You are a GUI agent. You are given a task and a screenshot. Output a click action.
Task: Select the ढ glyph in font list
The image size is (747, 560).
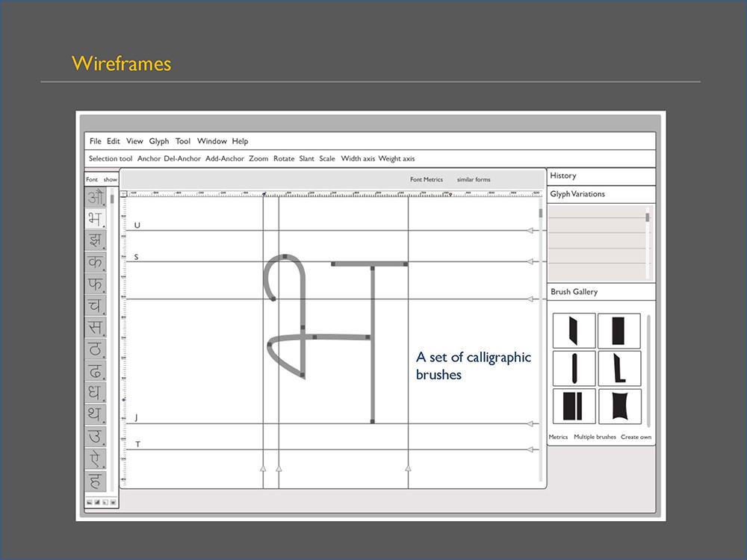[96, 371]
